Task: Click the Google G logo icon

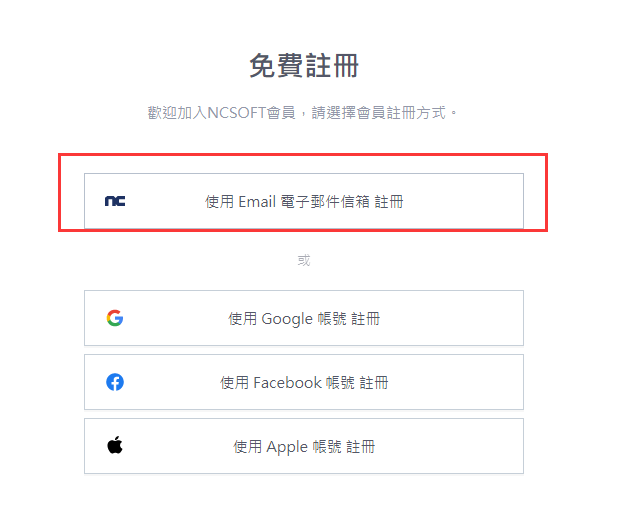Action: click(115, 318)
